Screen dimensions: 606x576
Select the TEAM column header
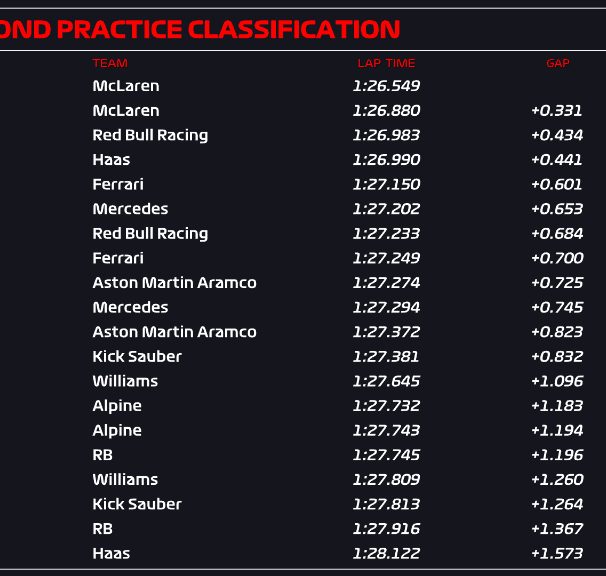110,63
